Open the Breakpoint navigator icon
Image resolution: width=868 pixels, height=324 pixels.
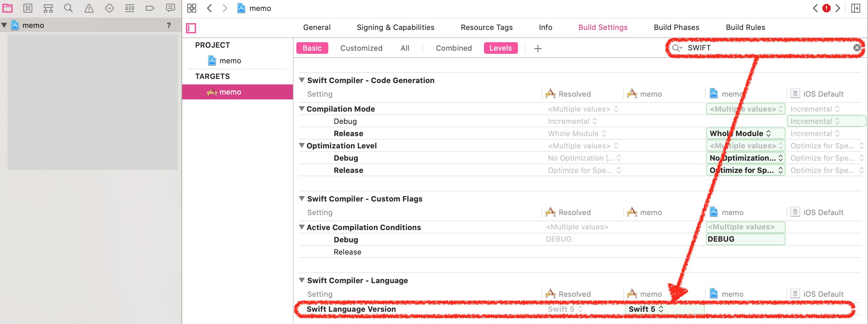click(x=150, y=8)
